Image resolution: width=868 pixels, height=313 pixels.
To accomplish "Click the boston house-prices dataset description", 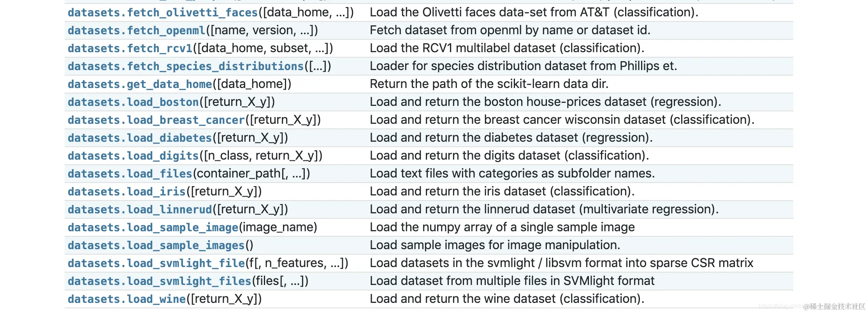I will tap(545, 102).
